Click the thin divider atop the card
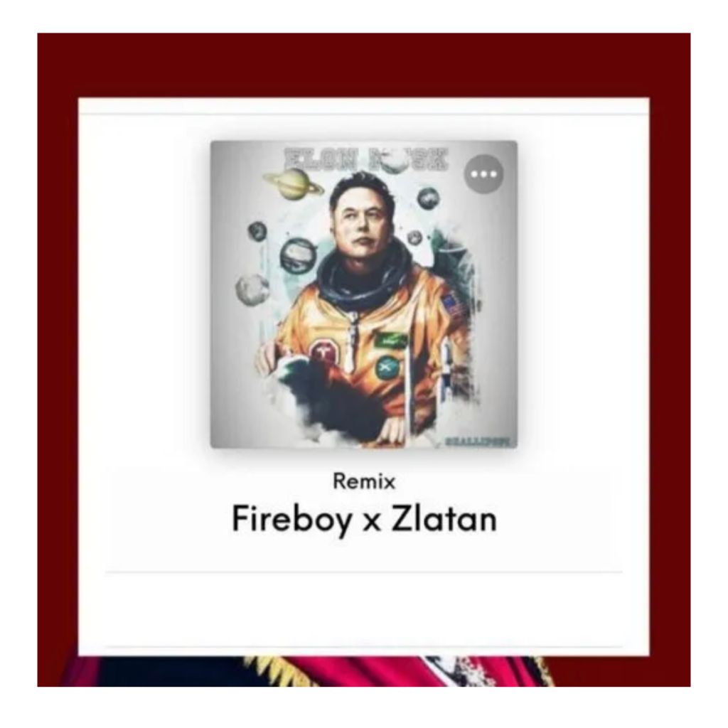 click(x=364, y=114)
